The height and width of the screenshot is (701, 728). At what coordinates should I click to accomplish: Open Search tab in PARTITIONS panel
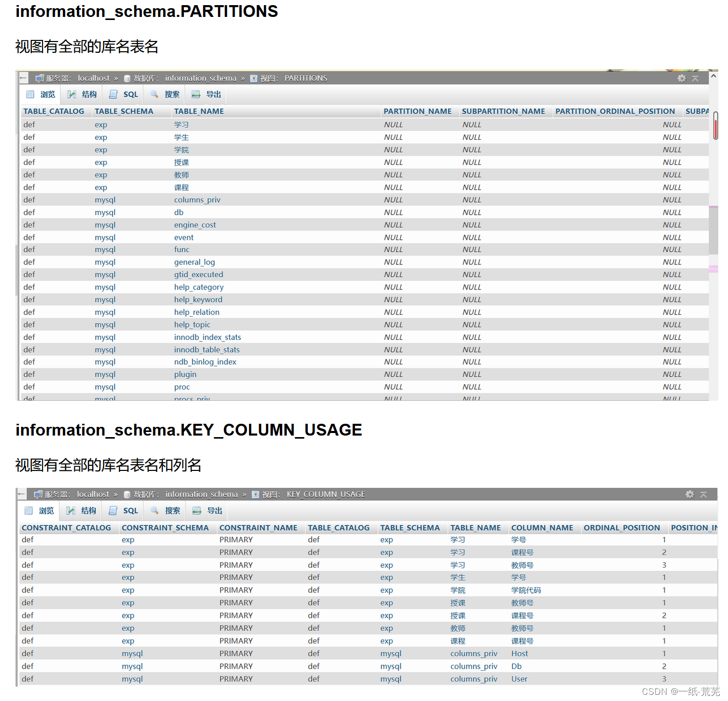(165, 94)
